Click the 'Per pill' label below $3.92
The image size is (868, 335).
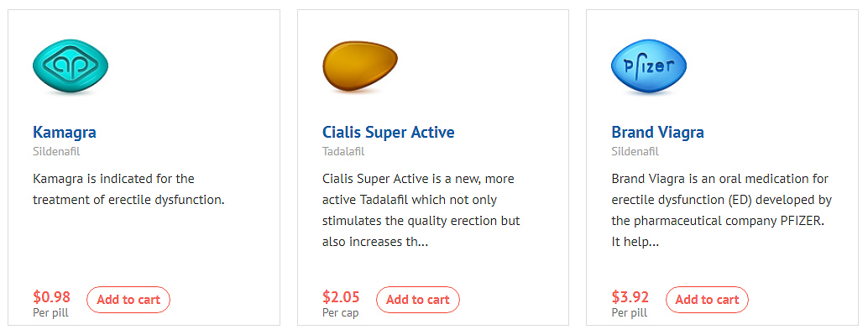pos(630,313)
